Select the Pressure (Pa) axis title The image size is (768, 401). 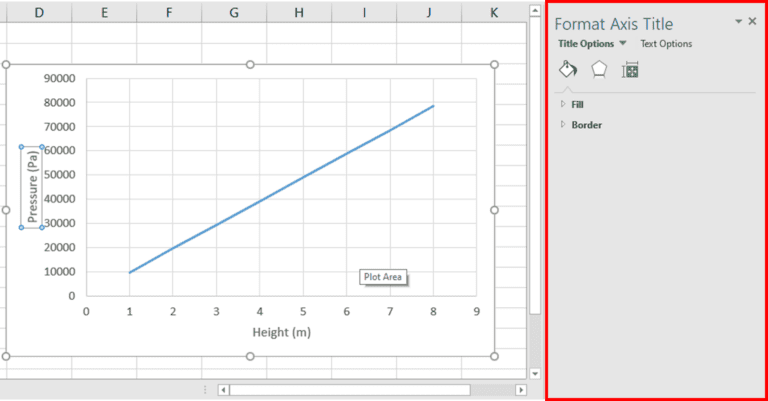pyautogui.click(x=32, y=187)
